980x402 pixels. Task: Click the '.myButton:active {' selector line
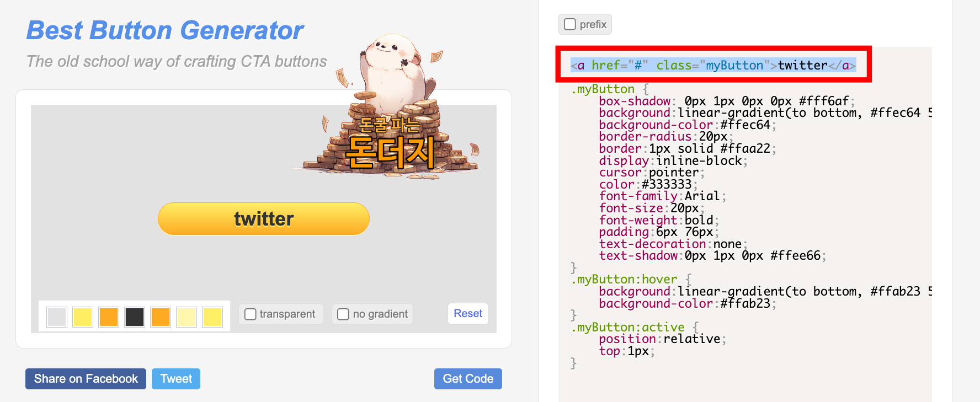coord(635,327)
